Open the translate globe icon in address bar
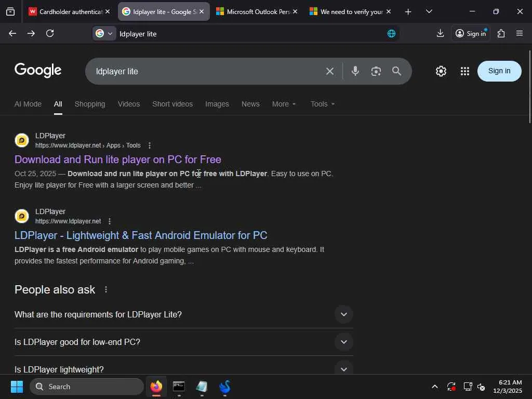The height and width of the screenshot is (399, 532). pos(391,34)
